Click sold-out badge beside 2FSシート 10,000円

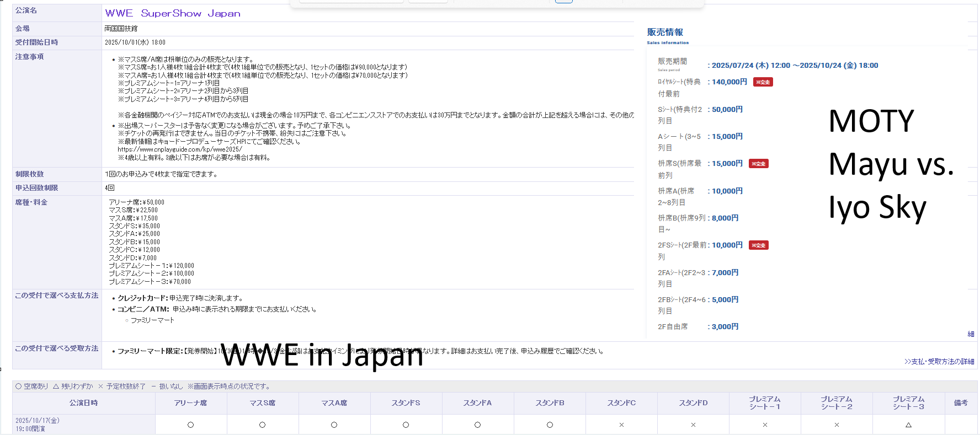(x=759, y=245)
